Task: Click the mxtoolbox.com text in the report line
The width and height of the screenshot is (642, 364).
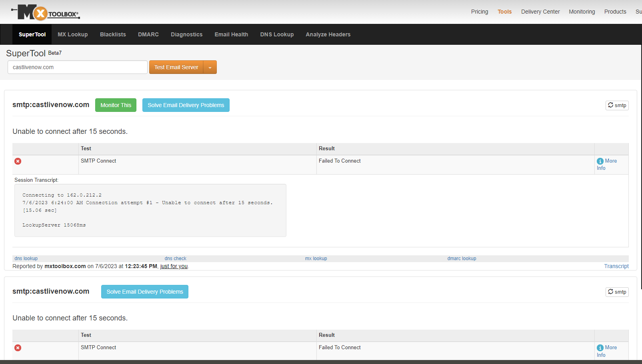Action: (65, 266)
